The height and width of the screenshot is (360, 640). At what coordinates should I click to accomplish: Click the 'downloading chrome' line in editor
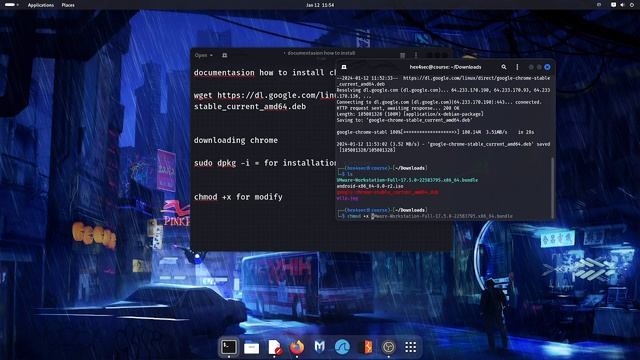(236, 140)
